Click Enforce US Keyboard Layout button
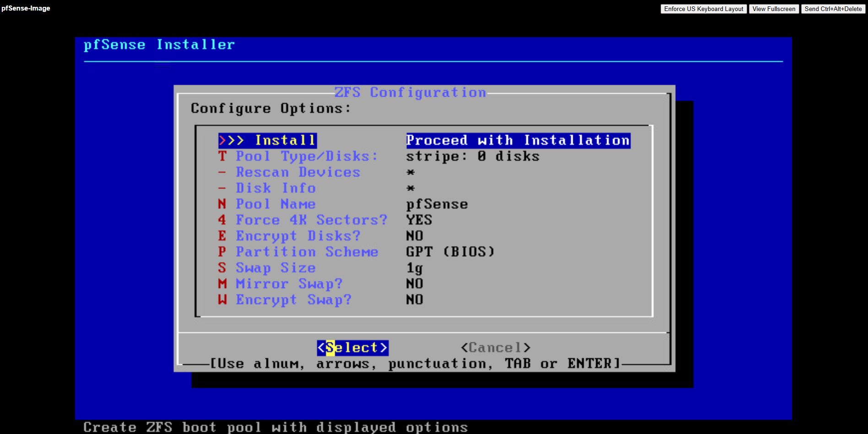 [x=704, y=9]
